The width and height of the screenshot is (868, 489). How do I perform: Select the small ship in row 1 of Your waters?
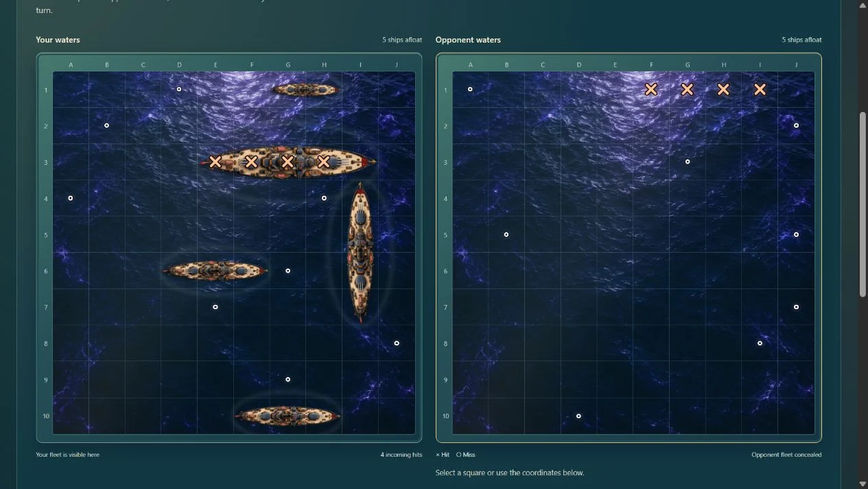point(305,89)
